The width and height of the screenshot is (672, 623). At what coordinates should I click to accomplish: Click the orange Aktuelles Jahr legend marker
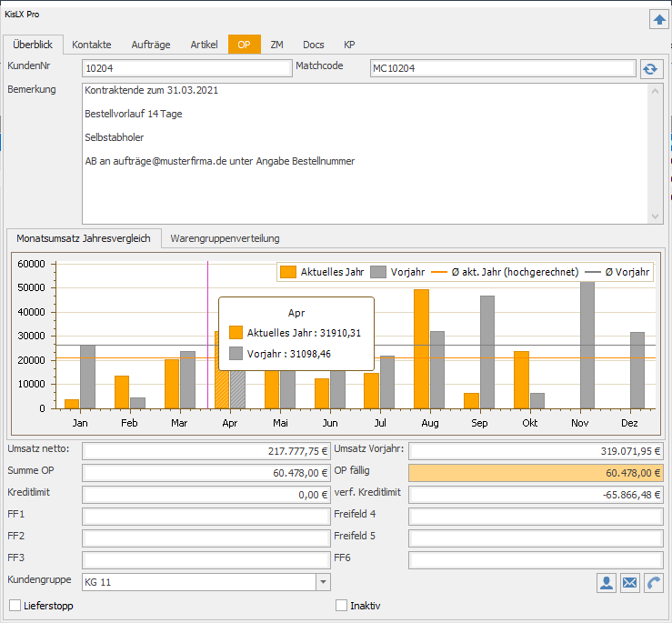click(288, 272)
